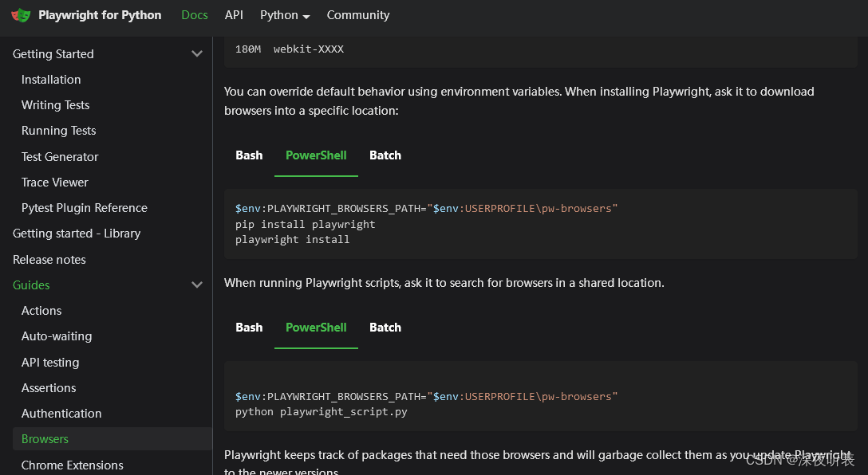The image size is (868, 475).
Task: Navigate to the Auto-waiting guide
Action: click(57, 336)
